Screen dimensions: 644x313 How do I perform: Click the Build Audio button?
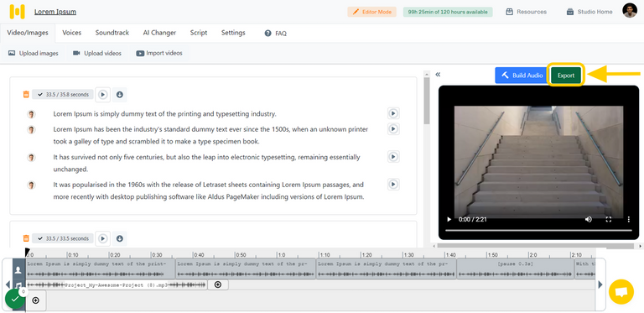(522, 76)
